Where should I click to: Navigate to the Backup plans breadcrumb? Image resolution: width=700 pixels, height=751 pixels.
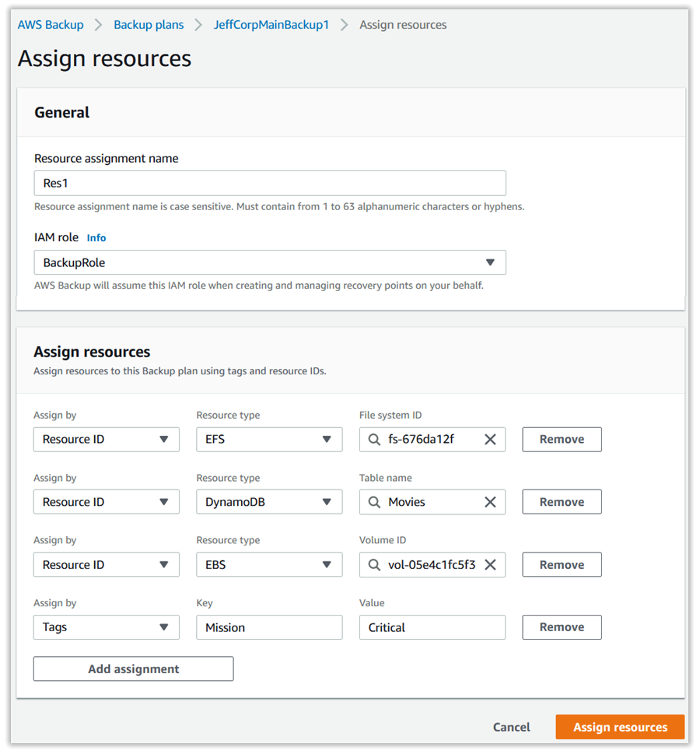point(149,24)
